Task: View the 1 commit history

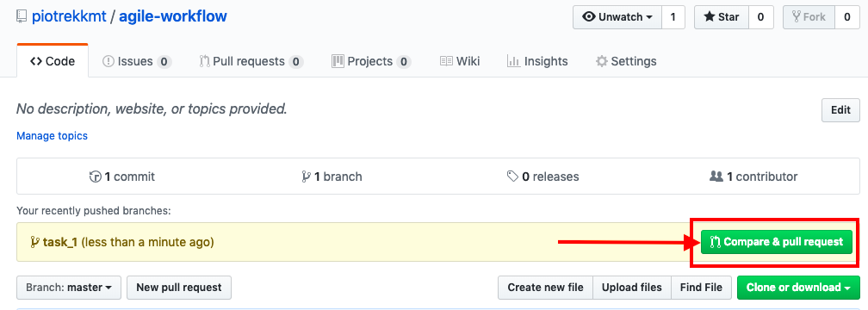Action: tap(121, 177)
